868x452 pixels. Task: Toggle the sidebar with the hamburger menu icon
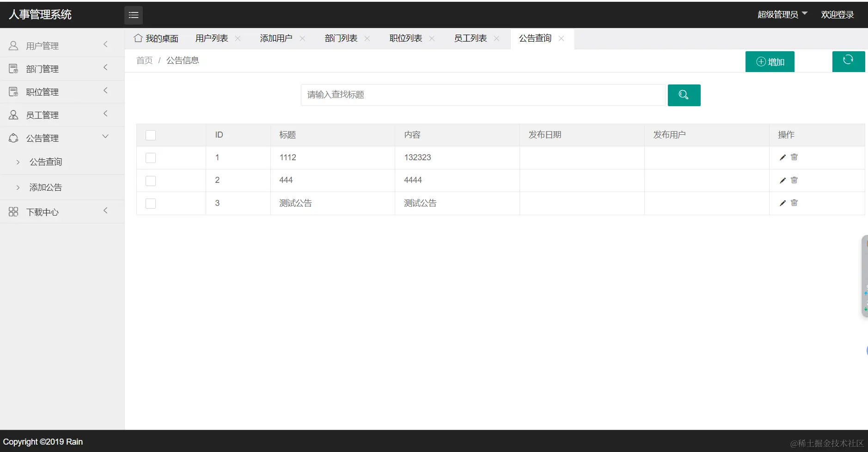(134, 15)
